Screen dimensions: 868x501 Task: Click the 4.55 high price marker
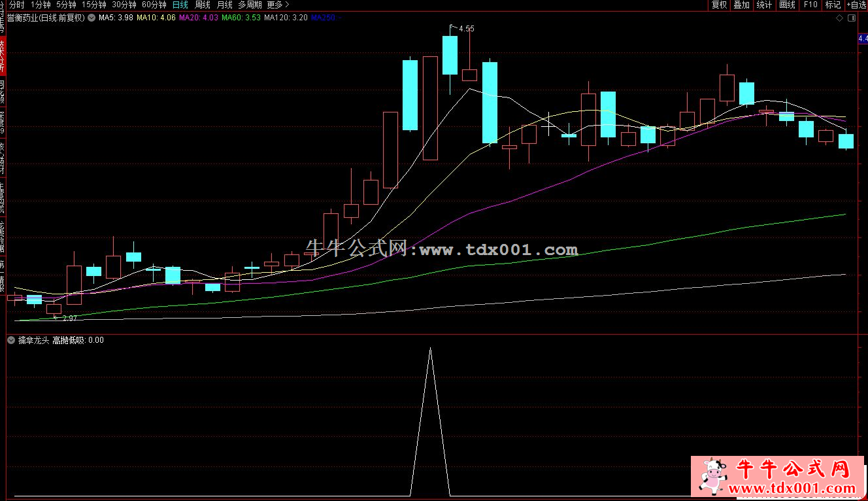coord(467,29)
